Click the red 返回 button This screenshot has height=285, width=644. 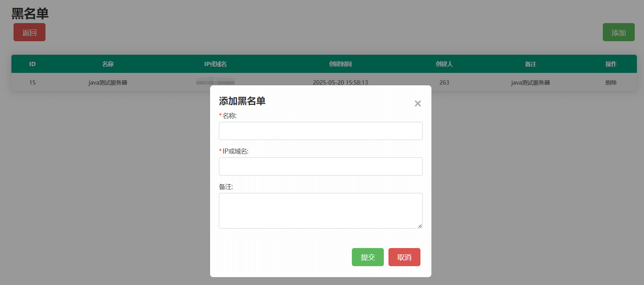pyautogui.click(x=29, y=32)
